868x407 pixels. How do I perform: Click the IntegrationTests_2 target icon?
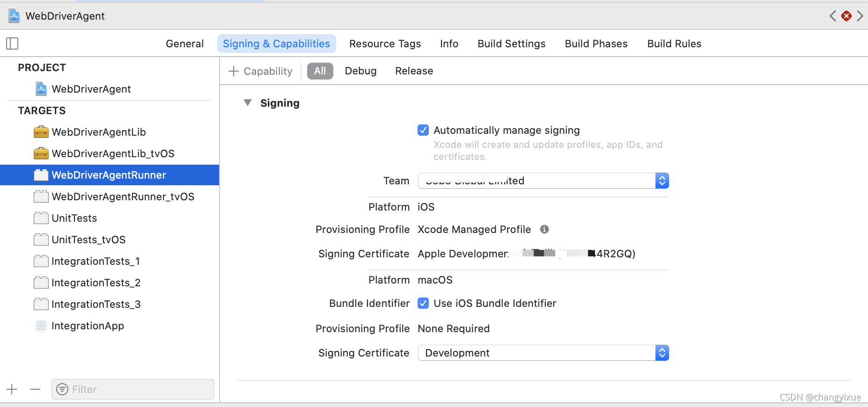click(x=41, y=283)
